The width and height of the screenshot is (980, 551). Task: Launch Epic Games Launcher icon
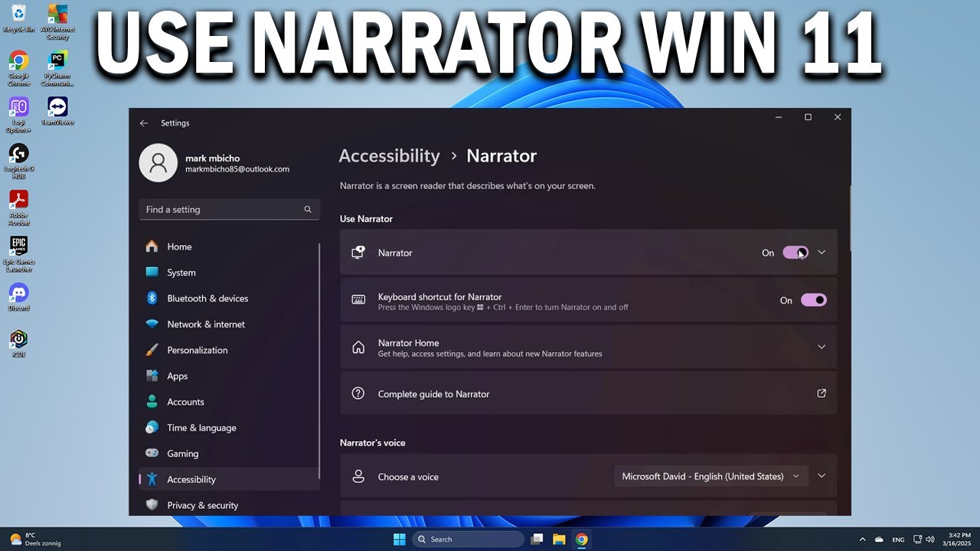click(x=18, y=255)
